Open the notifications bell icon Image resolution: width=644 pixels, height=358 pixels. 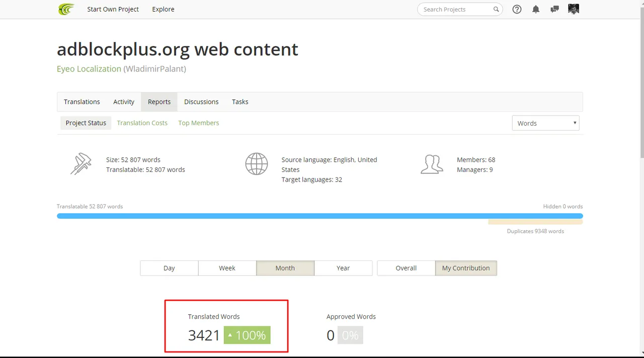point(536,9)
